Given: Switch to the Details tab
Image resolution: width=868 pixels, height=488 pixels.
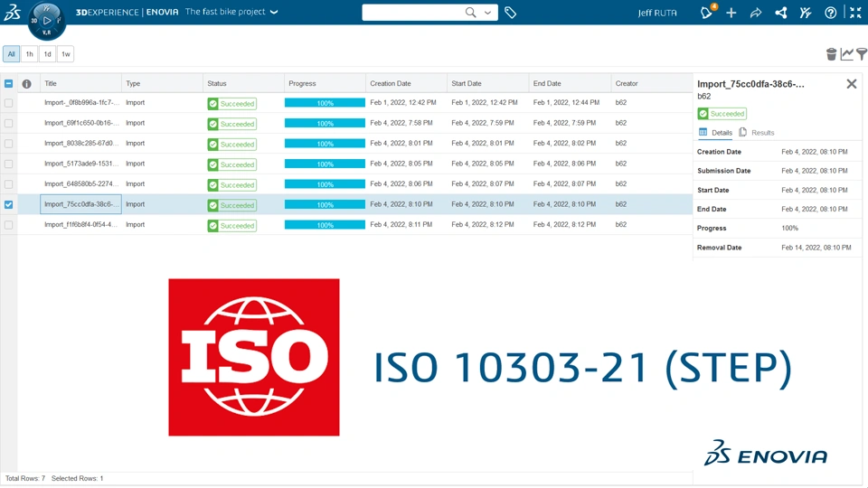Looking at the screenshot, I should [x=715, y=133].
